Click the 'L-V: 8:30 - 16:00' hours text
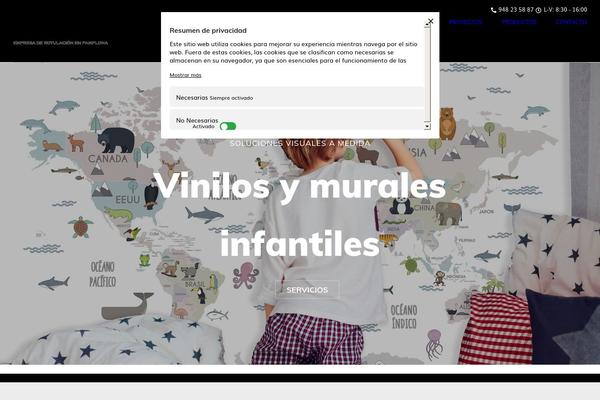Image resolution: width=600 pixels, height=400 pixels. coord(565,10)
